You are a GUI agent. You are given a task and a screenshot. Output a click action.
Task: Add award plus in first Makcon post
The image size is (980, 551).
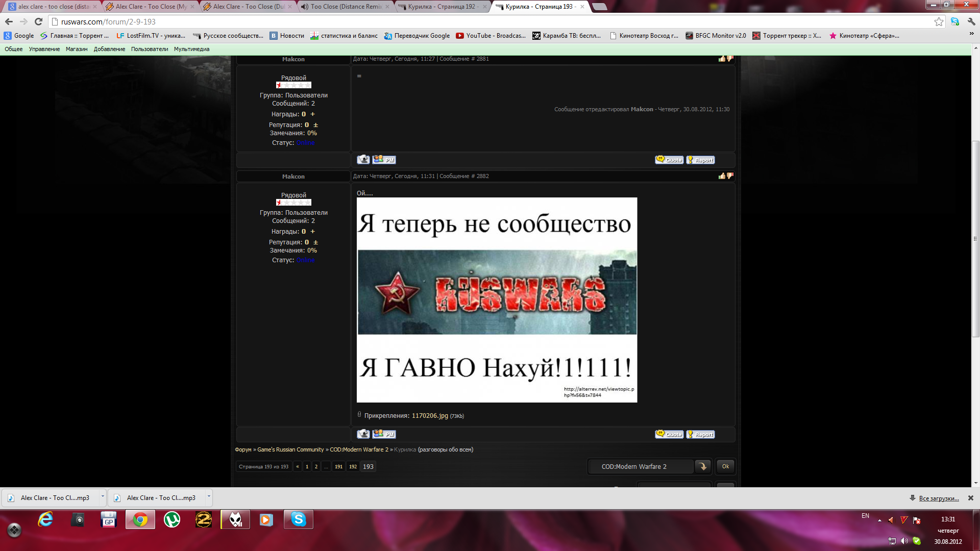(313, 114)
